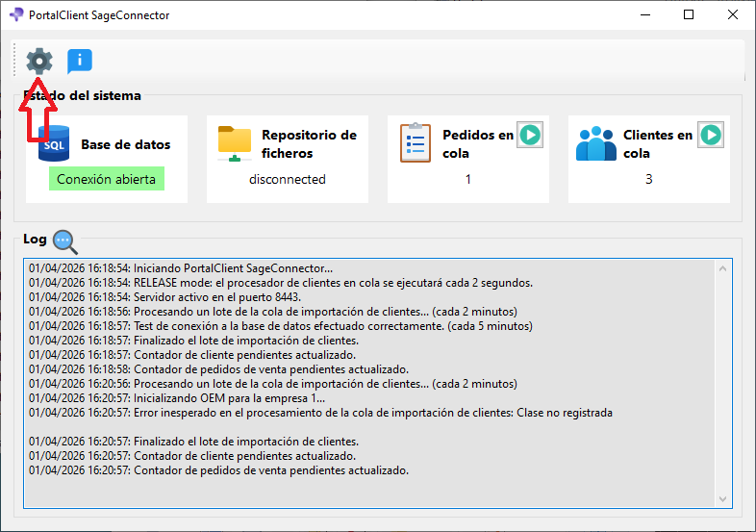Viewport: 756px width, 532px height.
Task: Minimize the PortalClient SageConnector window
Action: (645, 15)
